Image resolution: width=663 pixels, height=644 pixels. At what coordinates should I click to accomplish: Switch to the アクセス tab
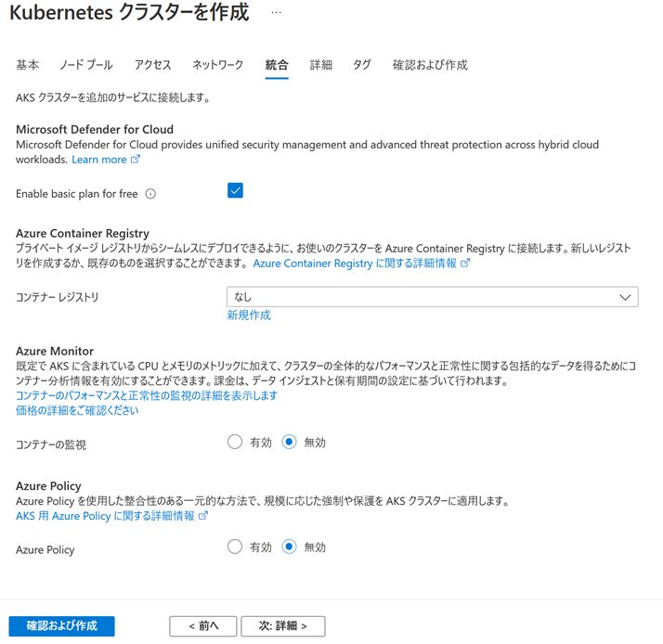pos(152,65)
